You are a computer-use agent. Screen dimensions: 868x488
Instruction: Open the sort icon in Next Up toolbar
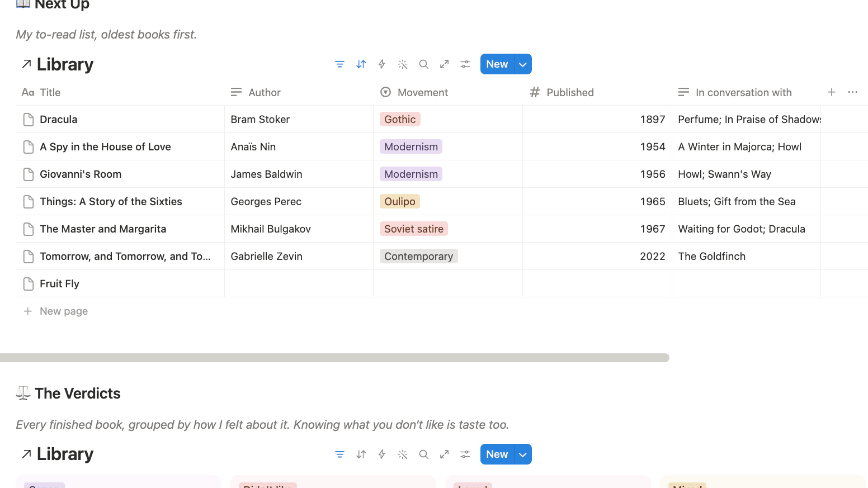361,64
